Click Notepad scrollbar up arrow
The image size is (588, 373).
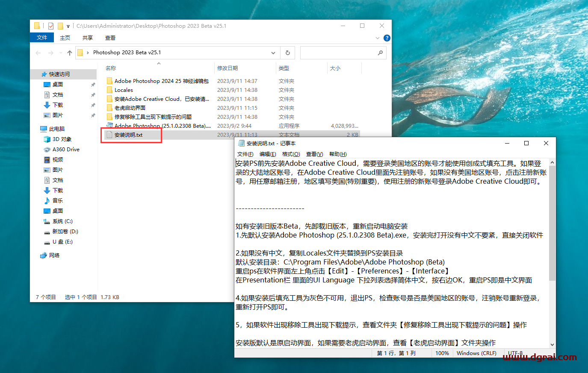pos(552,162)
